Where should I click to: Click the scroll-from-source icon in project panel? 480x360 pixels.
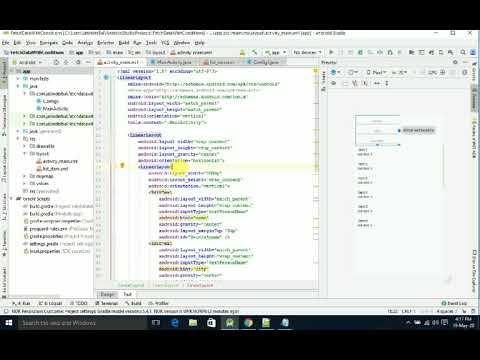click(56, 62)
